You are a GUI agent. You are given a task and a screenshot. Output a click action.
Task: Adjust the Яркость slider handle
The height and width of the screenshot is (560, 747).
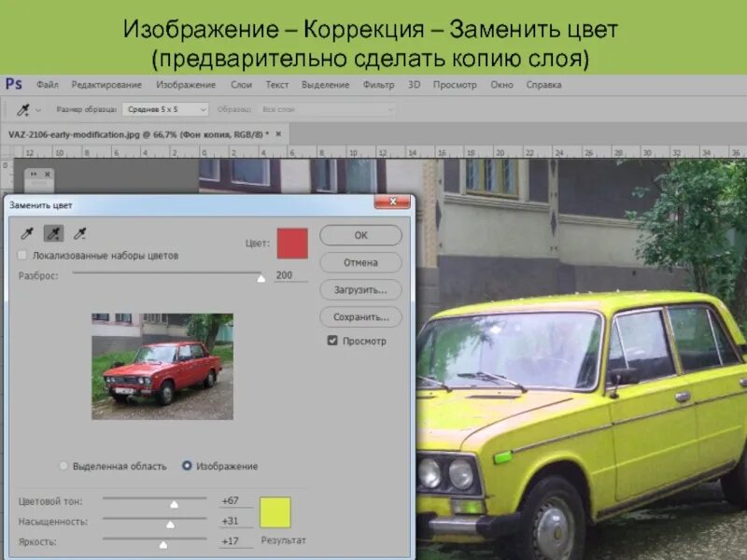[162, 545]
